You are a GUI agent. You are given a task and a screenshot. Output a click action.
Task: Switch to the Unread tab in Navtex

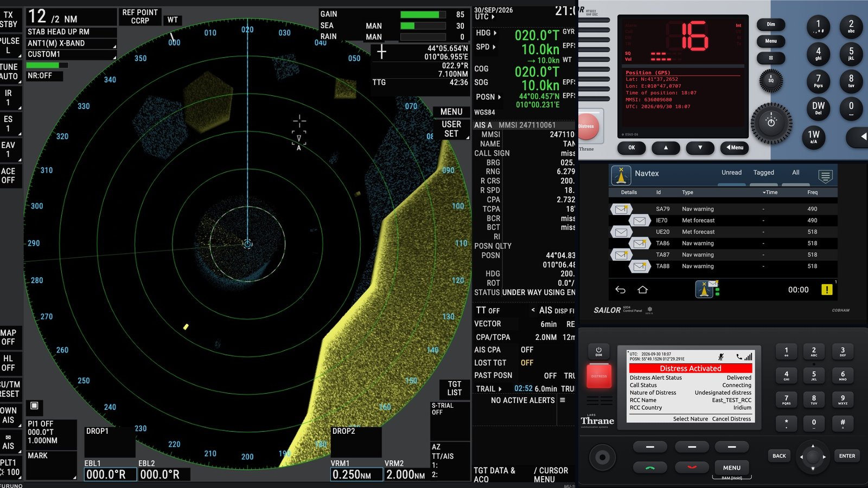coord(731,173)
